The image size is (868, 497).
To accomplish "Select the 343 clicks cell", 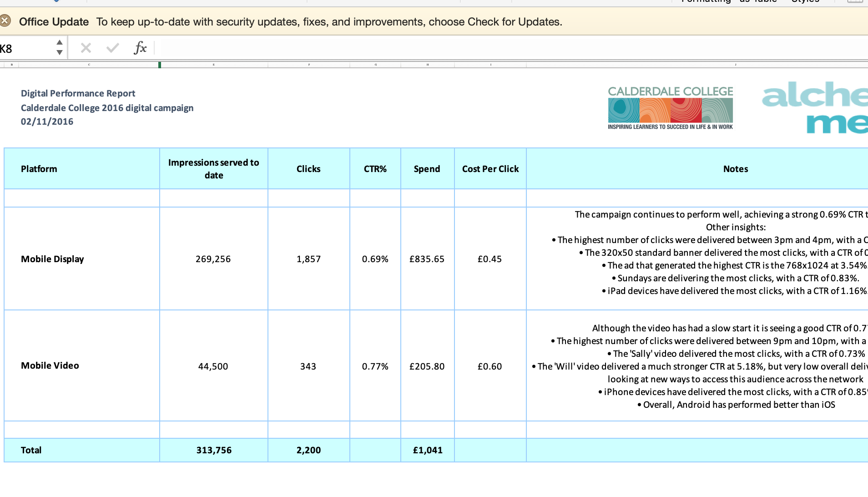I will point(309,365).
